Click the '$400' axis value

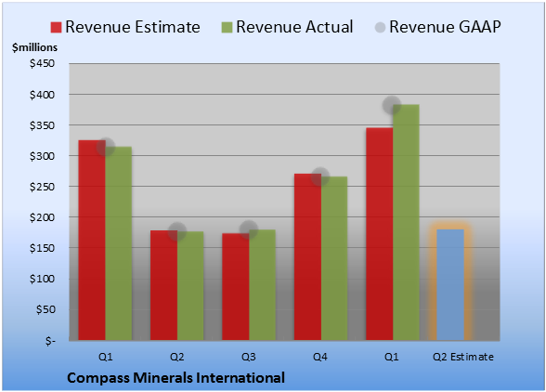click(x=42, y=95)
